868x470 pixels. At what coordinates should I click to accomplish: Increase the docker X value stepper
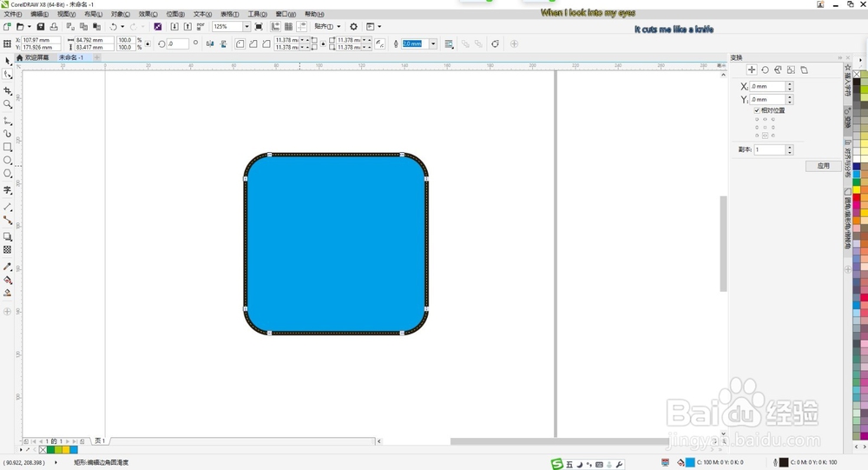click(x=790, y=84)
